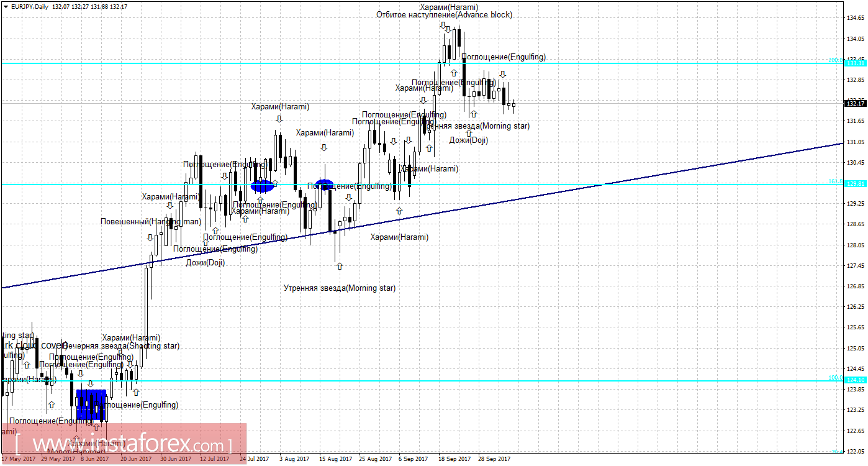Click the 15 Aug 2017 date label
Image resolution: width=868 pixels, height=466 pixels.
click(x=335, y=459)
